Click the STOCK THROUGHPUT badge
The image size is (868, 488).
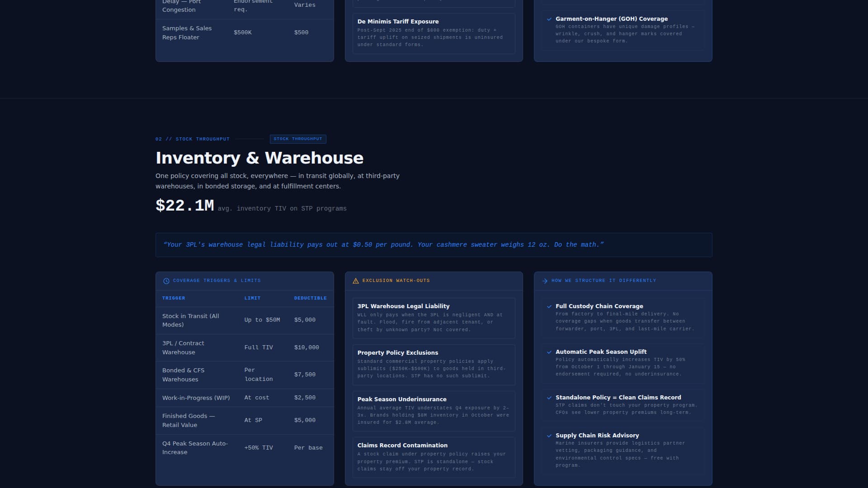click(x=298, y=139)
